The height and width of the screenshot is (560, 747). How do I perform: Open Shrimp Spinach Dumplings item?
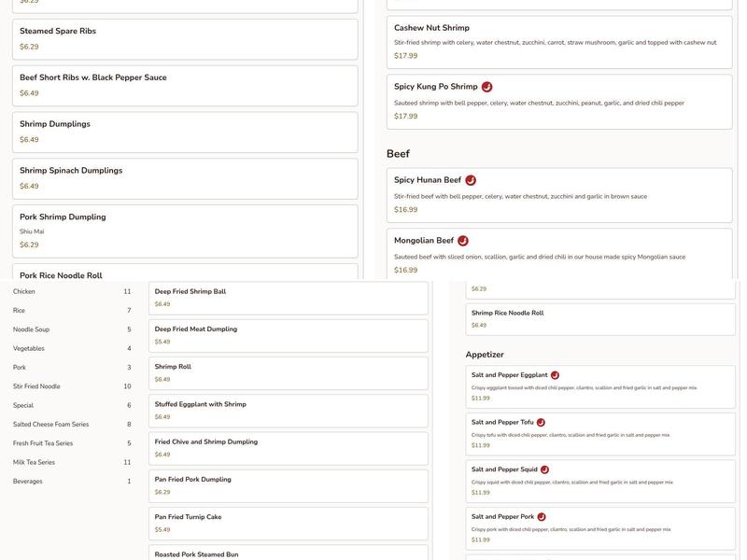coord(185,178)
